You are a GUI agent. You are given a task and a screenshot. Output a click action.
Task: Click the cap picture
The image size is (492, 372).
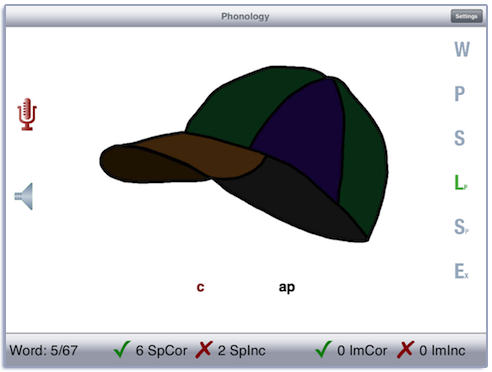pyautogui.click(x=244, y=154)
